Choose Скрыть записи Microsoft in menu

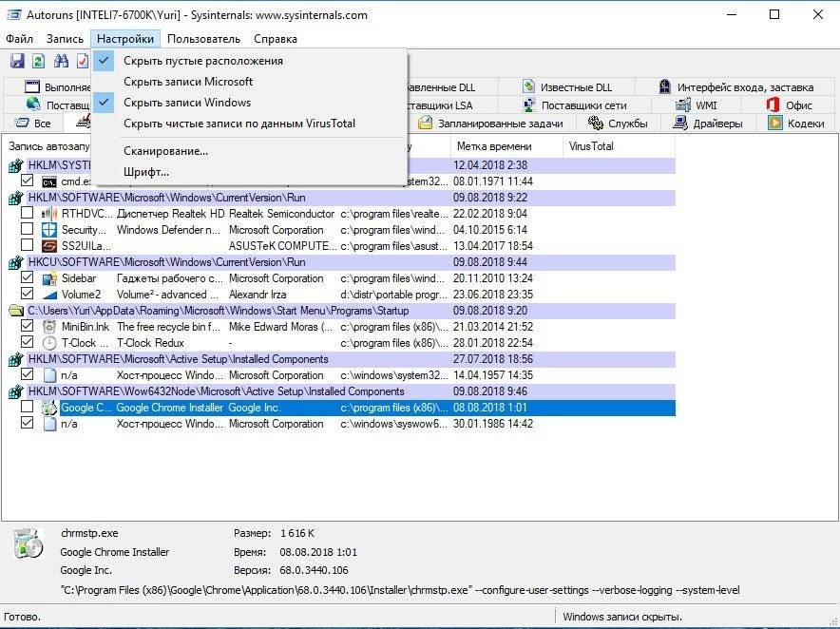pos(249,82)
